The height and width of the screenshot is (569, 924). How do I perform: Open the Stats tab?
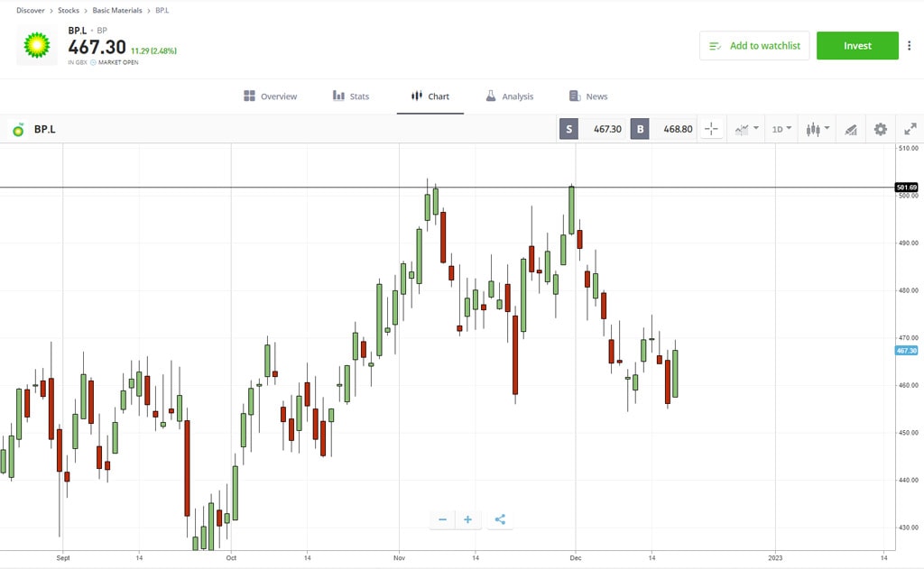[x=351, y=96]
